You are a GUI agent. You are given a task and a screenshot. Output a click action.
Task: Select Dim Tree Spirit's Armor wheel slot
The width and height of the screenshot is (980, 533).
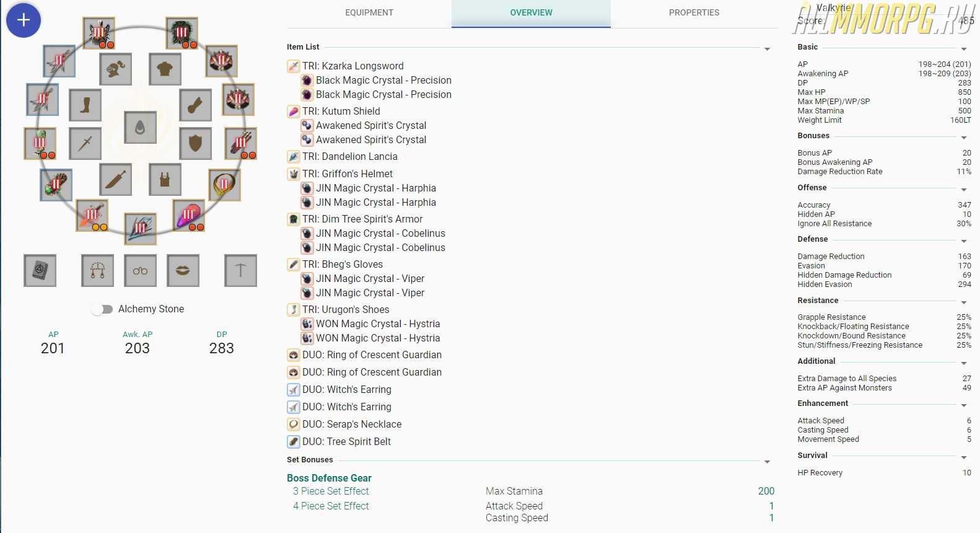pos(182,33)
